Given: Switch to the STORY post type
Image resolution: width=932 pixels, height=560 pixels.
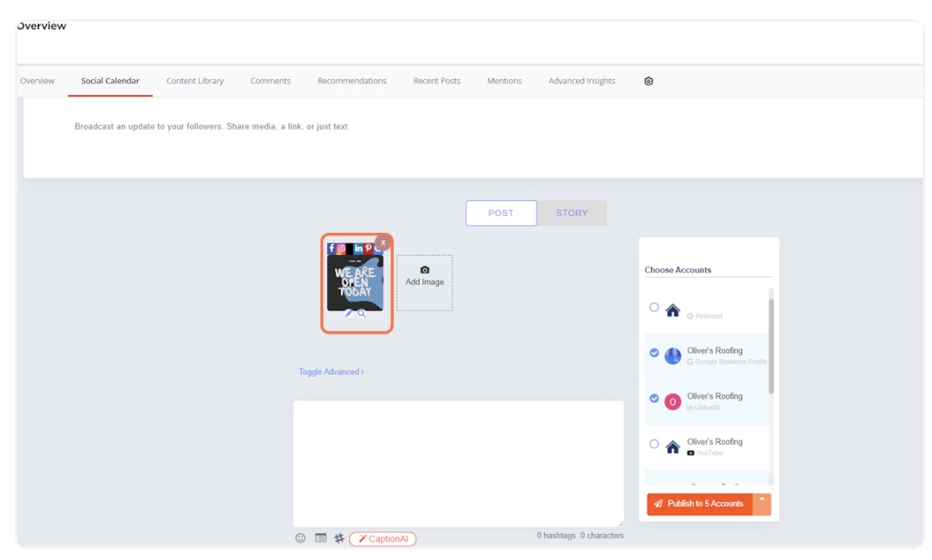Looking at the screenshot, I should tap(571, 214).
